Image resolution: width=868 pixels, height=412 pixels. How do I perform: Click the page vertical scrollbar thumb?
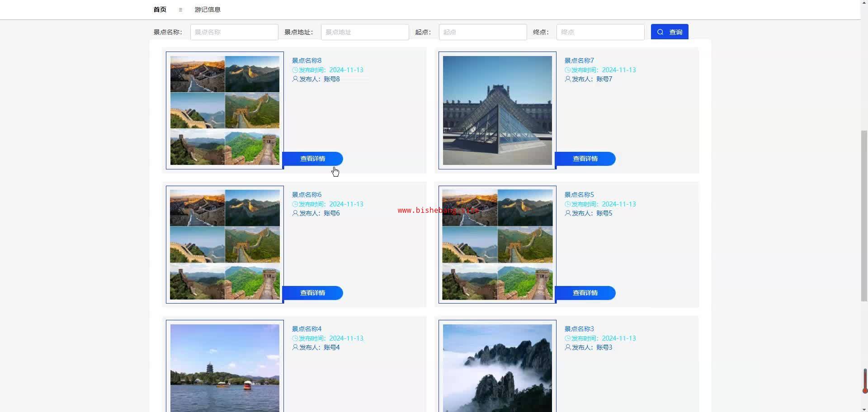tap(864, 216)
